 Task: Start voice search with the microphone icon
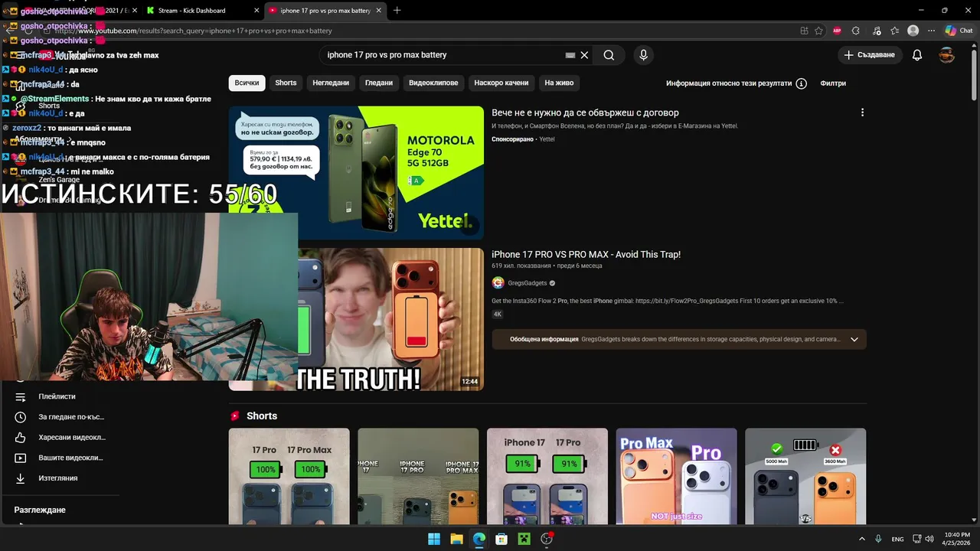click(643, 55)
